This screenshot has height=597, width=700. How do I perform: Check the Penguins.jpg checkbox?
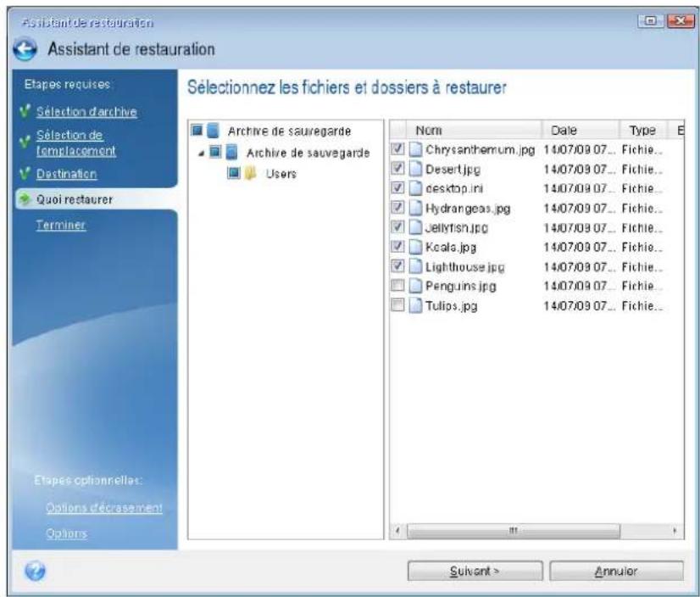tap(397, 285)
